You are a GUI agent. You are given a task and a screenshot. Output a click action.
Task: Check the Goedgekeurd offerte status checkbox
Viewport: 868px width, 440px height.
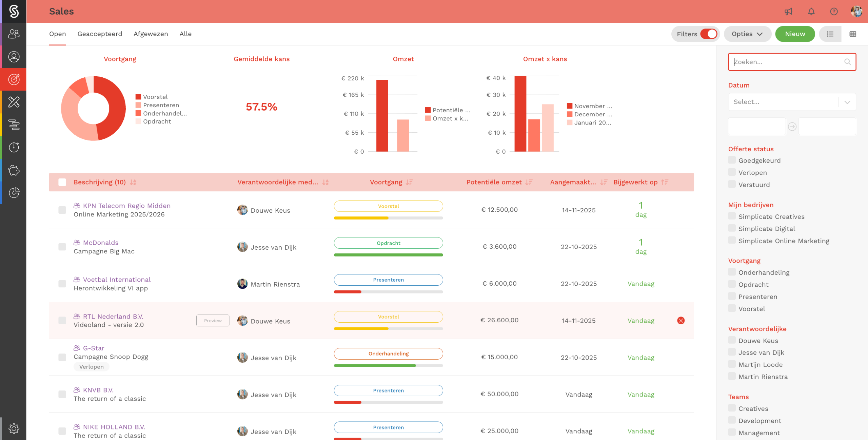point(732,160)
